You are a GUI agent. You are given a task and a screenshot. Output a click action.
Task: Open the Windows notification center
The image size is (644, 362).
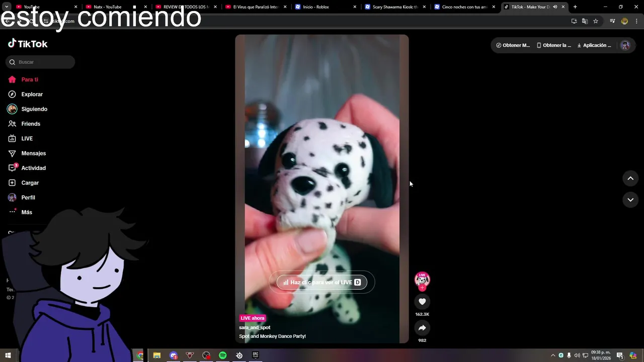pos(620,355)
